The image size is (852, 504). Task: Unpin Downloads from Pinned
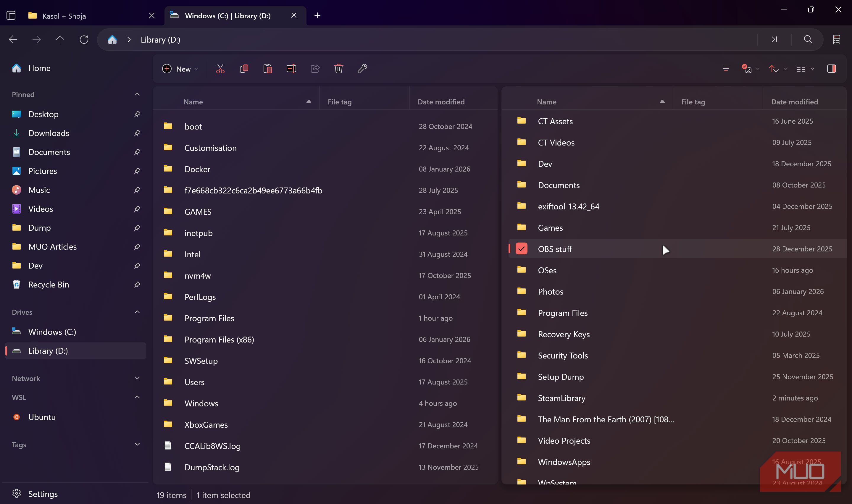tap(137, 133)
